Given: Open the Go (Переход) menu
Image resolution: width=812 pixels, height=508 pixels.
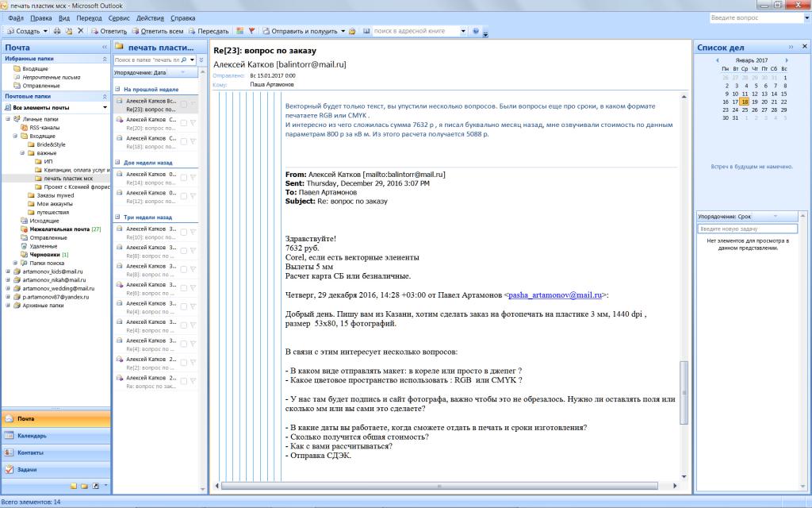Looking at the screenshot, I should (x=89, y=18).
